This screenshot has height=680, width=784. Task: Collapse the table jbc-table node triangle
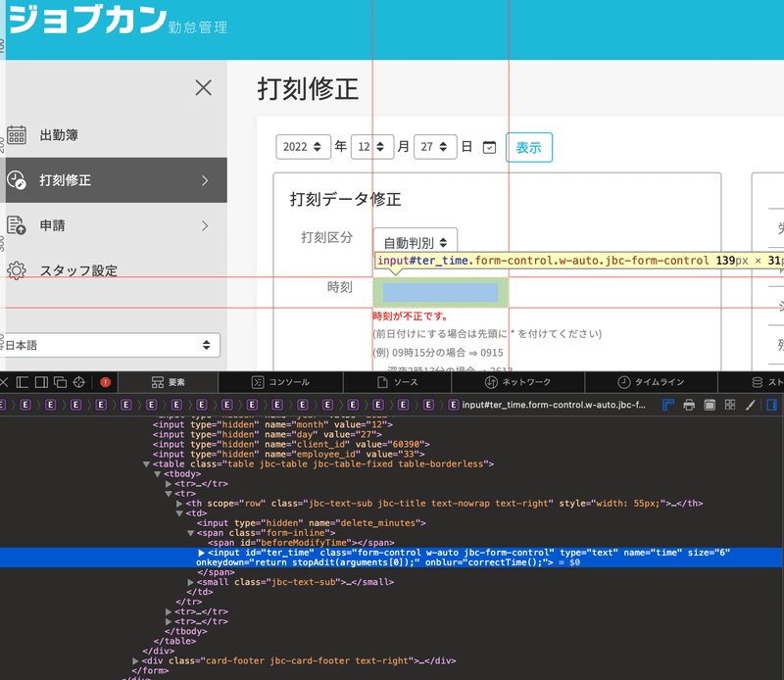[146, 464]
